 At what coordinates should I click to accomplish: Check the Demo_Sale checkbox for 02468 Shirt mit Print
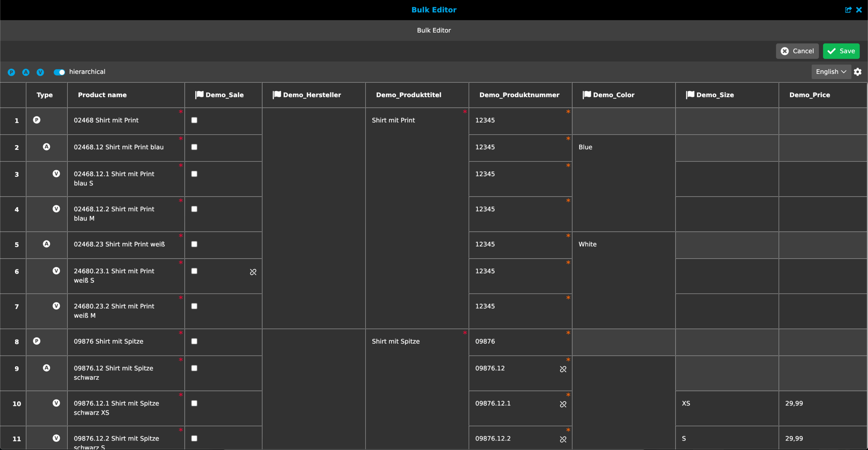coord(194,120)
